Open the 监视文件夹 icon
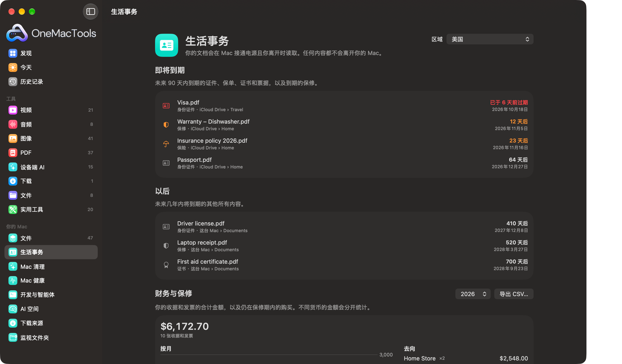This screenshot has width=622, height=364. pos(13,337)
